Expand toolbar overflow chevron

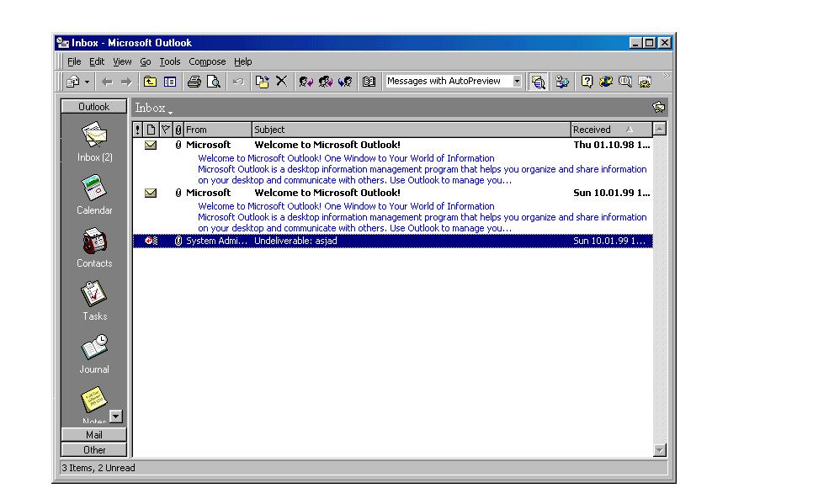[x=667, y=77]
